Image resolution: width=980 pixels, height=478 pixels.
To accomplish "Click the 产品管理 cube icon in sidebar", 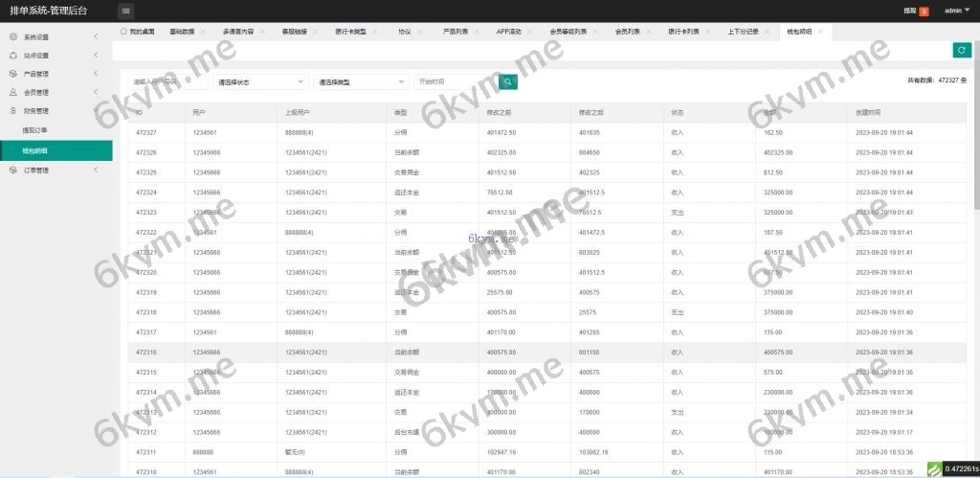I will tap(13, 74).
